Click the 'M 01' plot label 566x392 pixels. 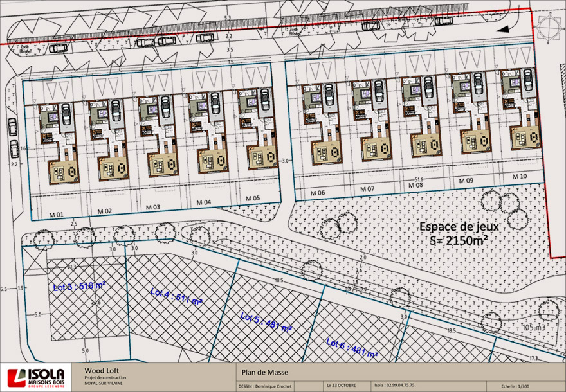tap(56, 215)
